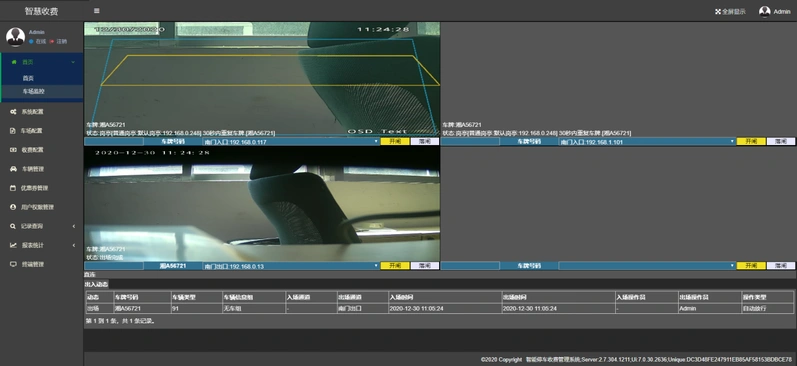
Task: Click 开闸 button for exit 192.168.0.13
Action: pos(395,266)
